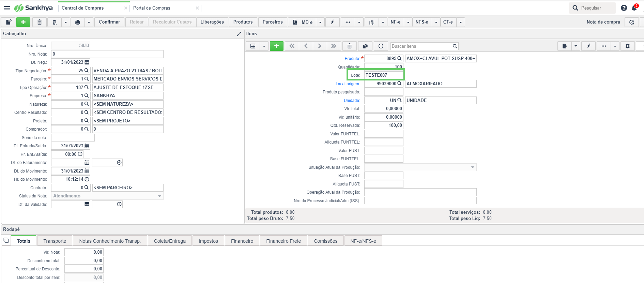Open the Impostos tab
The width and height of the screenshot is (644, 283).
point(208,241)
